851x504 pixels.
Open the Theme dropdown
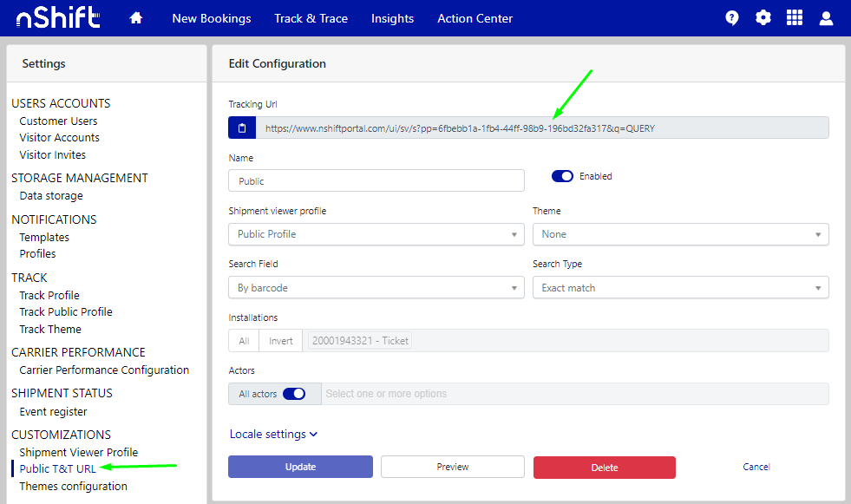[680, 234]
